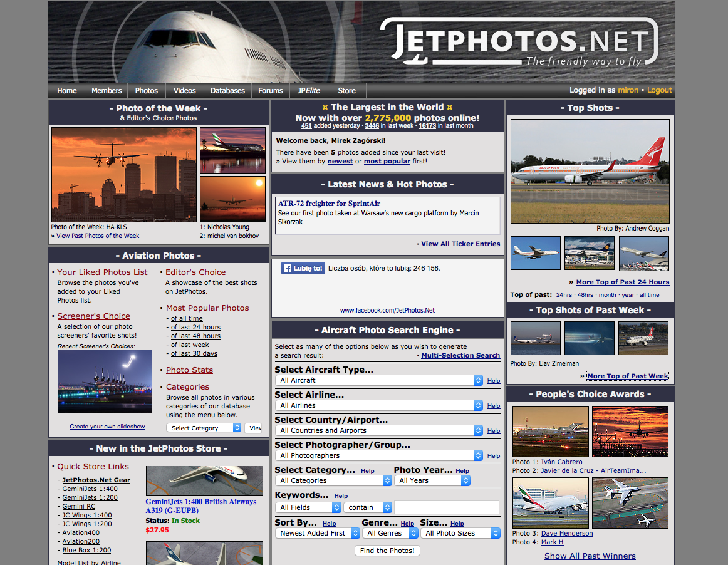Viewport: 728px width, 565px height.
Task: Click the Logout link
Action: 659,90
